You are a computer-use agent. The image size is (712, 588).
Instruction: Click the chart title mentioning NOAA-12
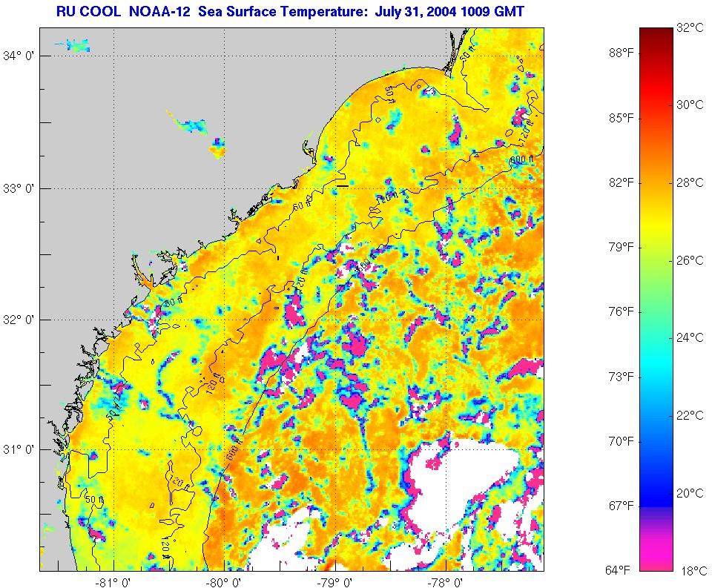click(290, 11)
